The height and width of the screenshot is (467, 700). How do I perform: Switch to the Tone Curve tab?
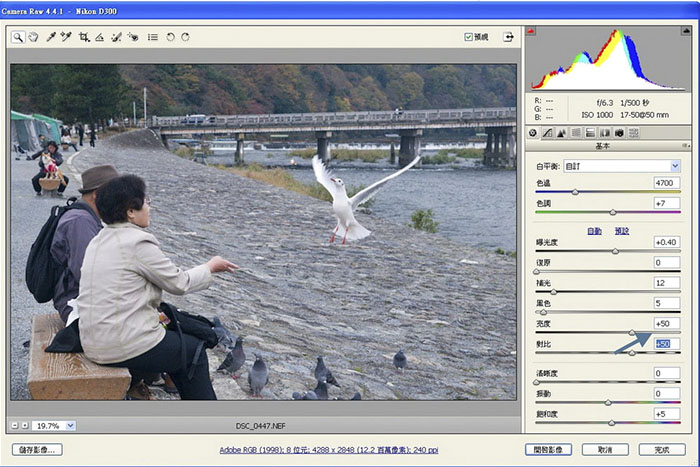pyautogui.click(x=547, y=132)
